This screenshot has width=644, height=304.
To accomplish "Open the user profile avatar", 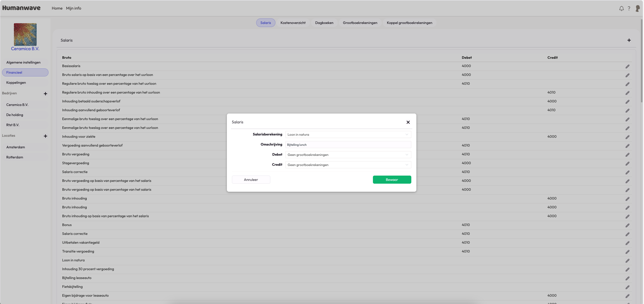I will (637, 9).
